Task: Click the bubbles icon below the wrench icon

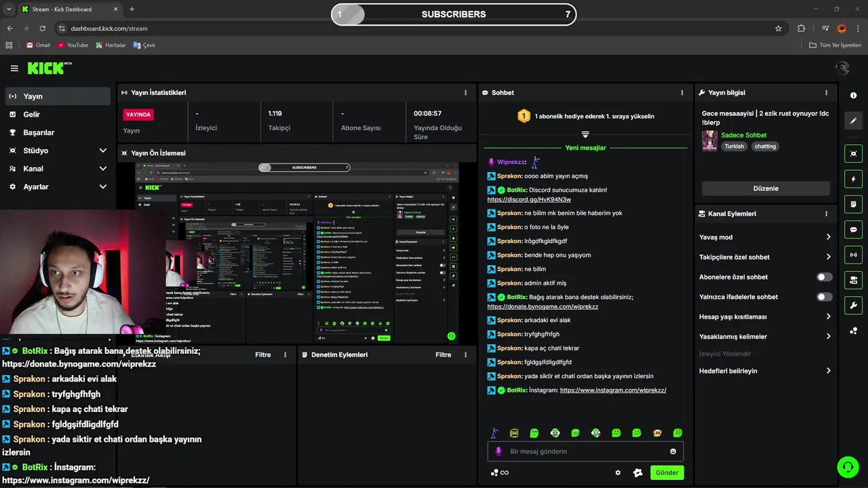Action: pyautogui.click(x=853, y=331)
